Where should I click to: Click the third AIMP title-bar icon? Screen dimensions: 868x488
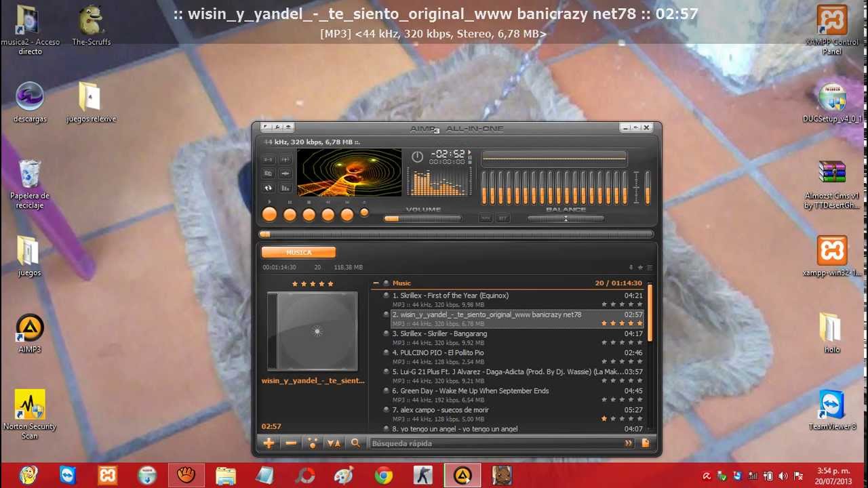click(x=288, y=127)
